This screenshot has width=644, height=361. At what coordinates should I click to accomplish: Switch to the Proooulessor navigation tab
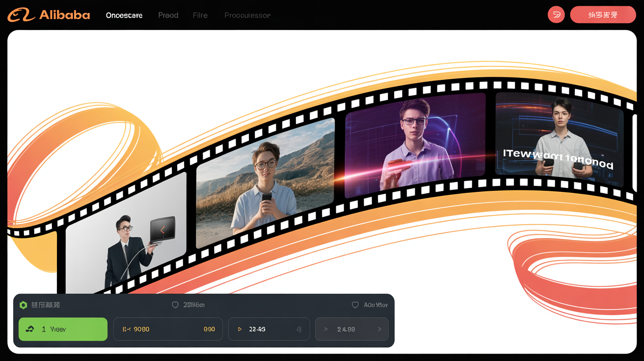pyautogui.click(x=247, y=15)
